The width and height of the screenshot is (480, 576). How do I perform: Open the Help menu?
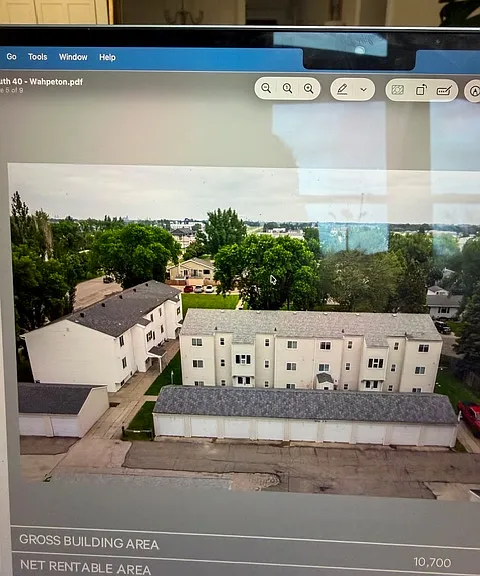[x=107, y=57]
